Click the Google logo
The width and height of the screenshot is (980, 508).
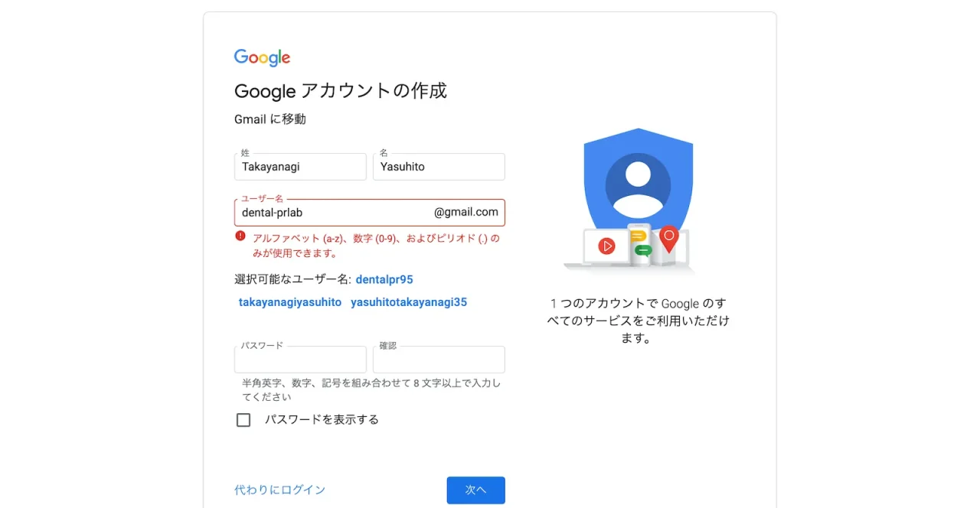262,57
